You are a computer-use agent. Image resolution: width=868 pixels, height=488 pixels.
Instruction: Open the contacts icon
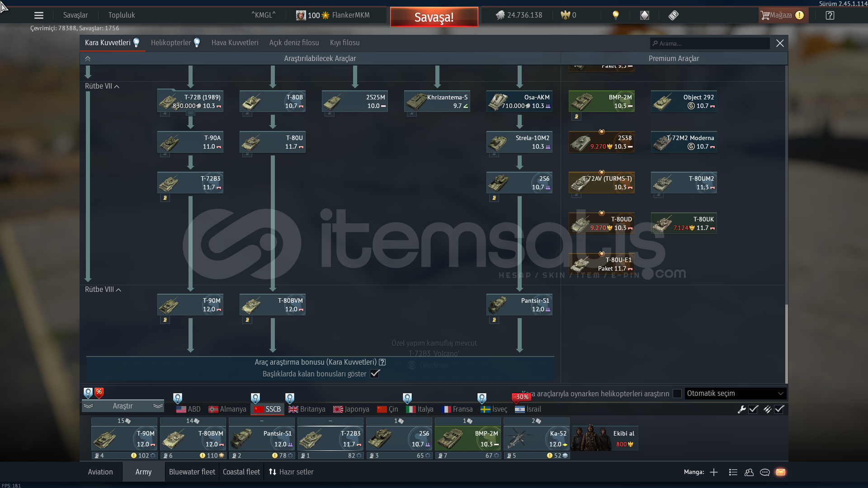(x=749, y=472)
